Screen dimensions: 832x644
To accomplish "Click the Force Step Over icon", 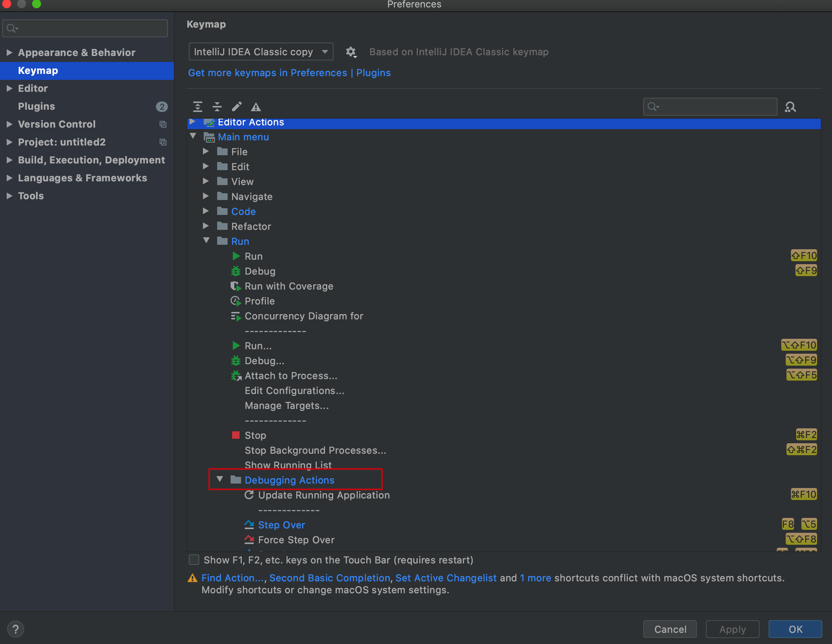I will tap(249, 540).
